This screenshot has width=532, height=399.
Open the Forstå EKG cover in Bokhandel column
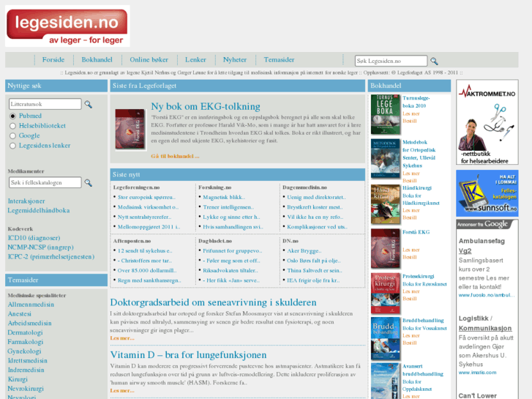[x=386, y=249]
